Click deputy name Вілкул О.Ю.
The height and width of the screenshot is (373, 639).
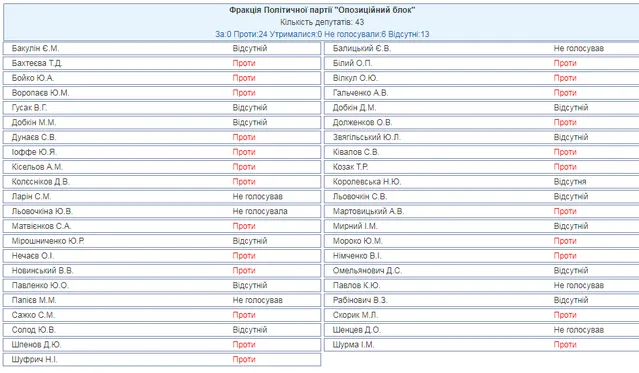(355, 78)
